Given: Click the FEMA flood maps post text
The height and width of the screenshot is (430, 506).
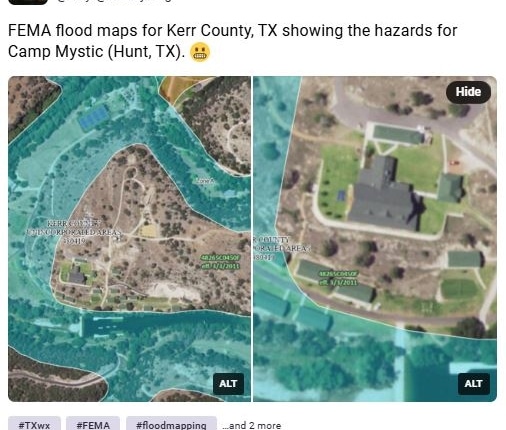Looking at the screenshot, I should [x=232, y=41].
